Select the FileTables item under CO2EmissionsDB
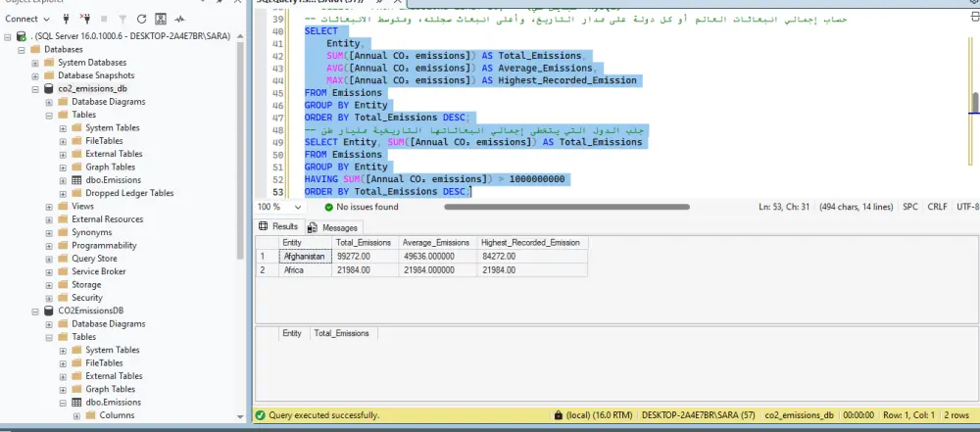The height and width of the screenshot is (432, 980). (104, 362)
